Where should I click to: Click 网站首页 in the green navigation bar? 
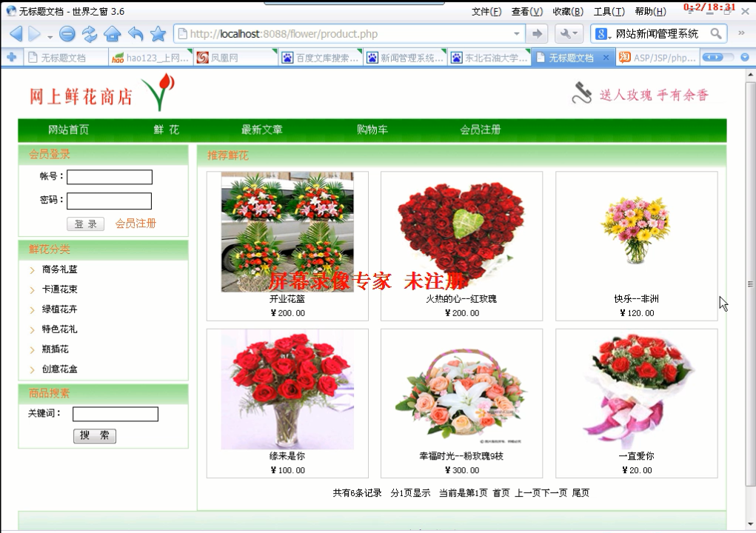point(68,130)
